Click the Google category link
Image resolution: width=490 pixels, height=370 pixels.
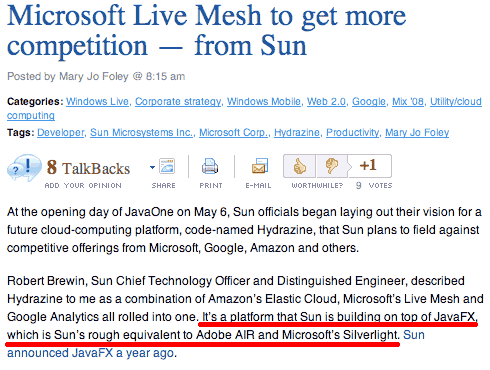pyautogui.click(x=369, y=101)
